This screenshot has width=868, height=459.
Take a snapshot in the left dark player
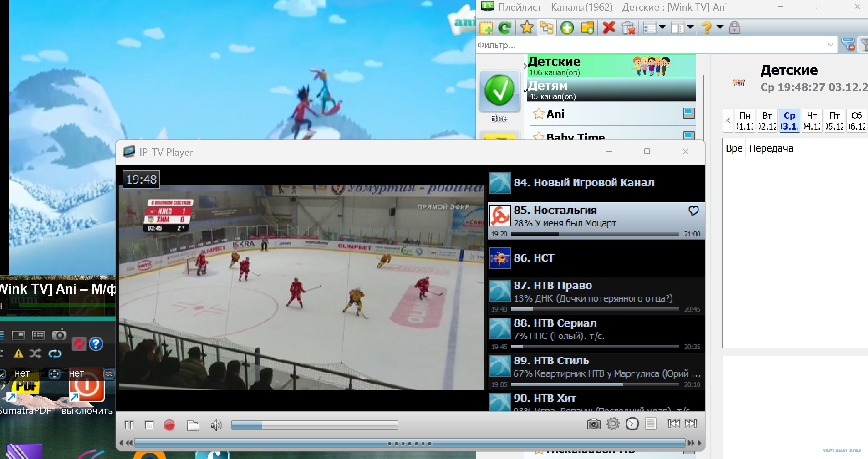pos(59,335)
